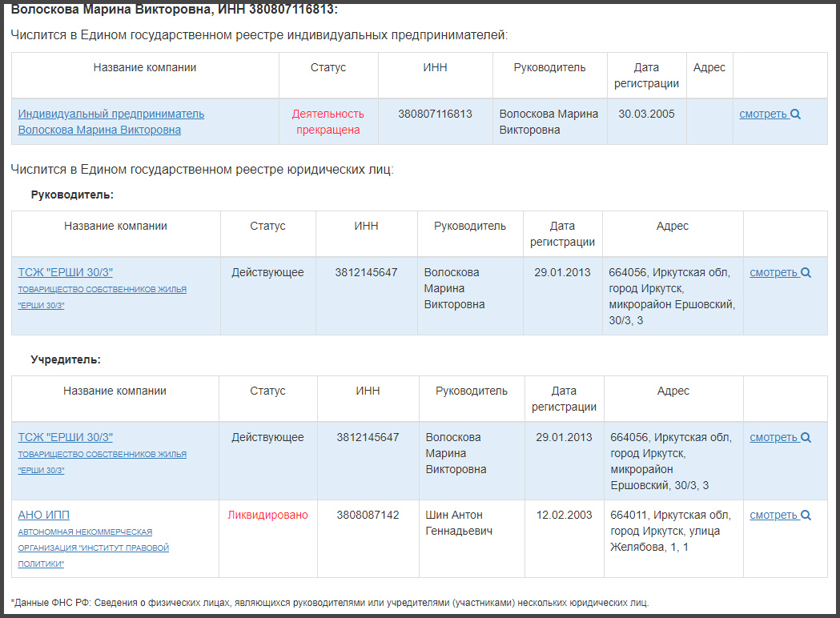840x618 pixels.
Task: Click смотреть link for ТСЖ in the Учредитель table
Action: click(774, 438)
